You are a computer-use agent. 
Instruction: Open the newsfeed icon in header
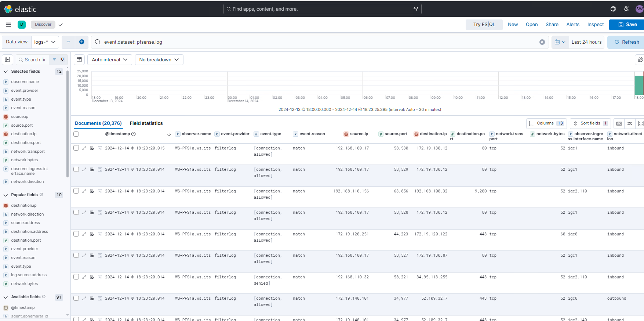coord(626,9)
